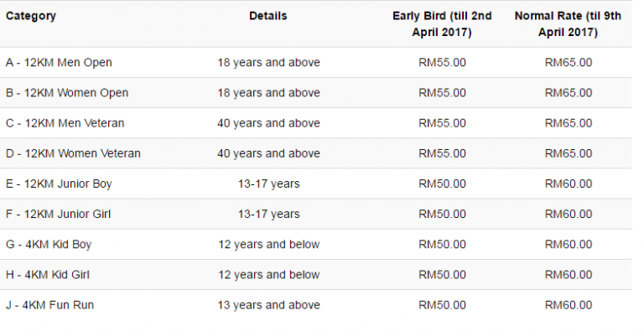This screenshot has height=331, width=644.
Task: Click E - 12KM Junior Boy category
Action: (x=59, y=184)
